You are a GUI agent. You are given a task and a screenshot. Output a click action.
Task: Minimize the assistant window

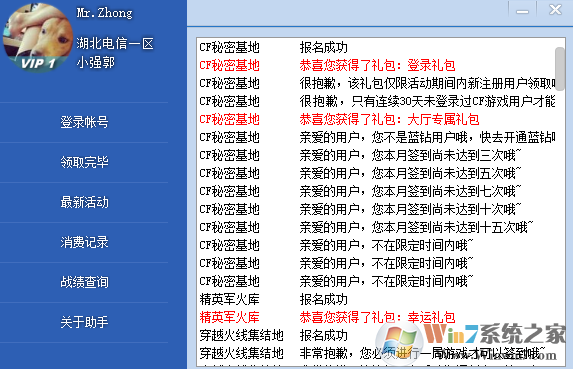point(522,9)
